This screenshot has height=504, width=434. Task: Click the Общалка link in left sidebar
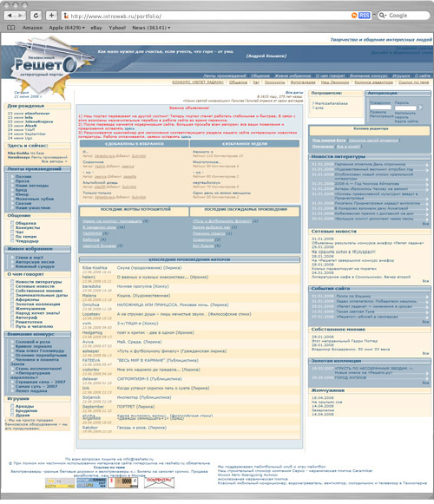[x=25, y=223]
